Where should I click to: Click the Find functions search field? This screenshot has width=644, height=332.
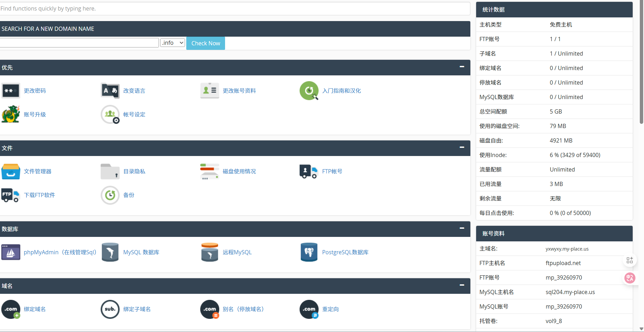235,8
